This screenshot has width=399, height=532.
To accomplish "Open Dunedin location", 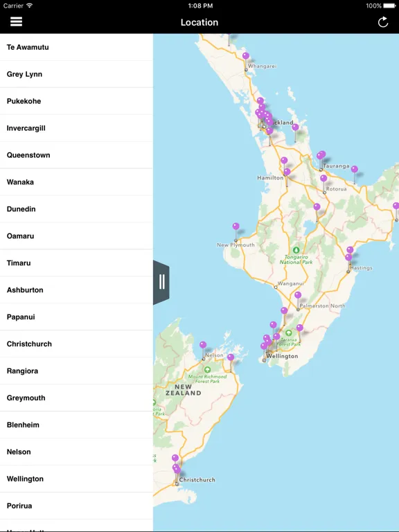I will [x=76, y=209].
